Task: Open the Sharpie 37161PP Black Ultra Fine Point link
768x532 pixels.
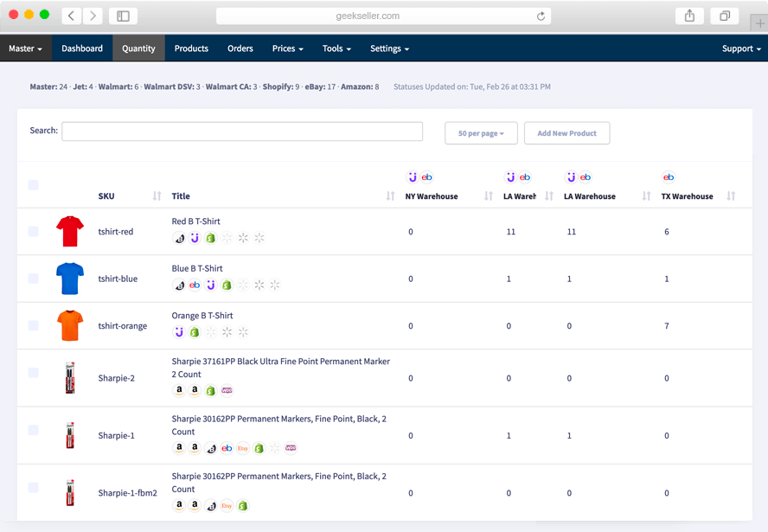Action: [281, 368]
